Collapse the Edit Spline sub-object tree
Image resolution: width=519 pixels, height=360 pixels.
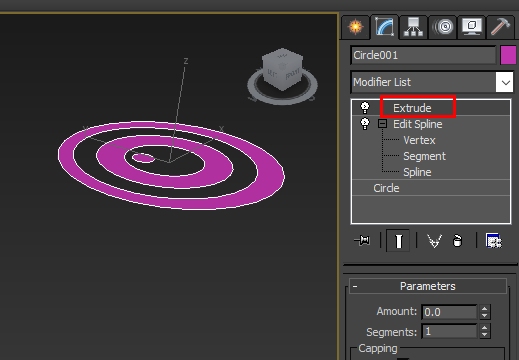382,124
